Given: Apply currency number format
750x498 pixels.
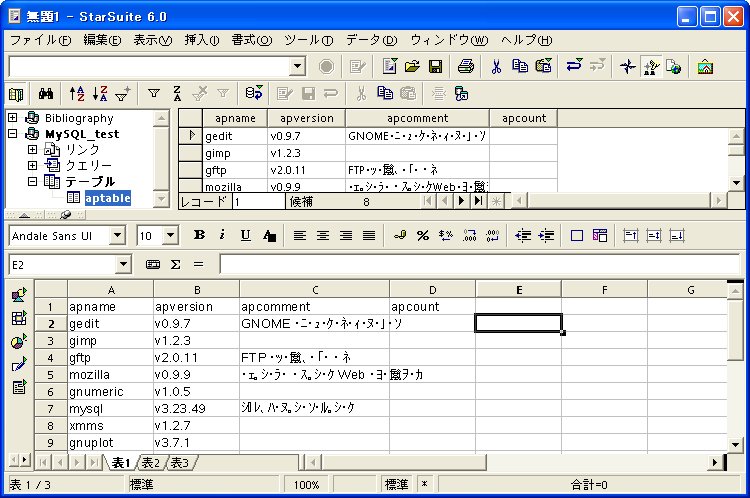Looking at the screenshot, I should tap(400, 235).
